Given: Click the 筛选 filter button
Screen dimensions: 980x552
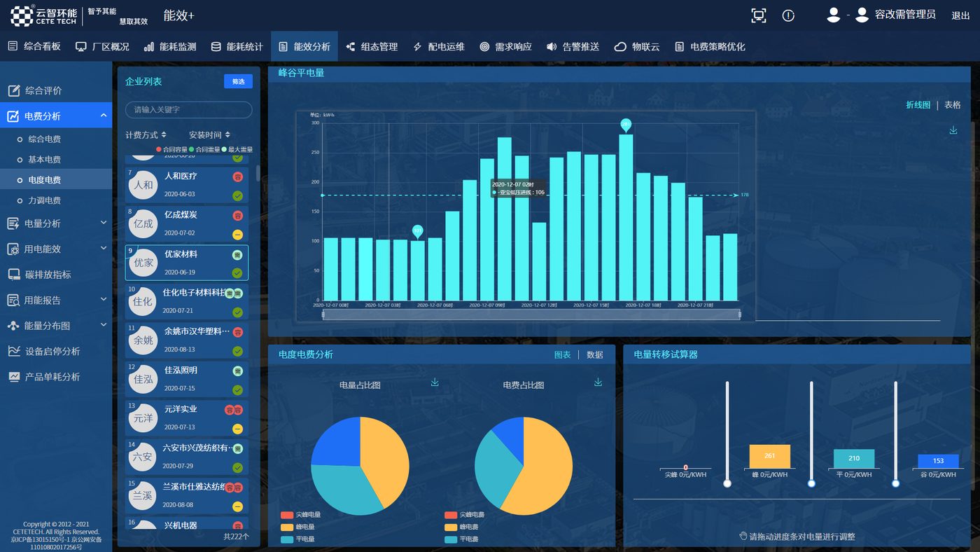Looking at the screenshot, I should coord(238,81).
